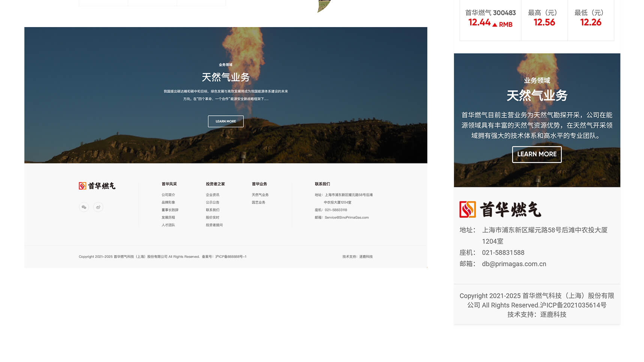Screen dimensions: 644x362
Task: Click the 首华燃气 logo in desktop footer
Action: tap(97, 186)
